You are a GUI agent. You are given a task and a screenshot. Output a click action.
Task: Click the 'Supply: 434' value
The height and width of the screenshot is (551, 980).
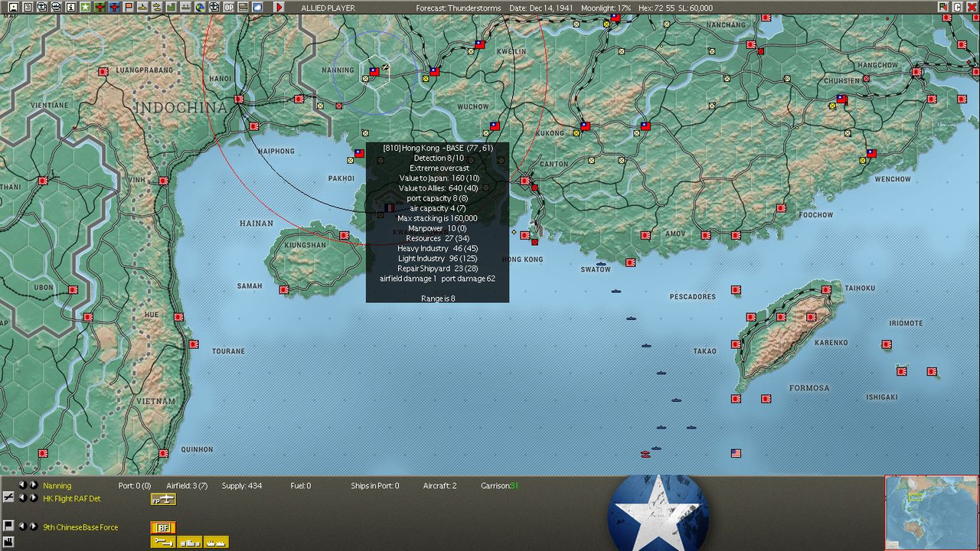[x=242, y=486]
